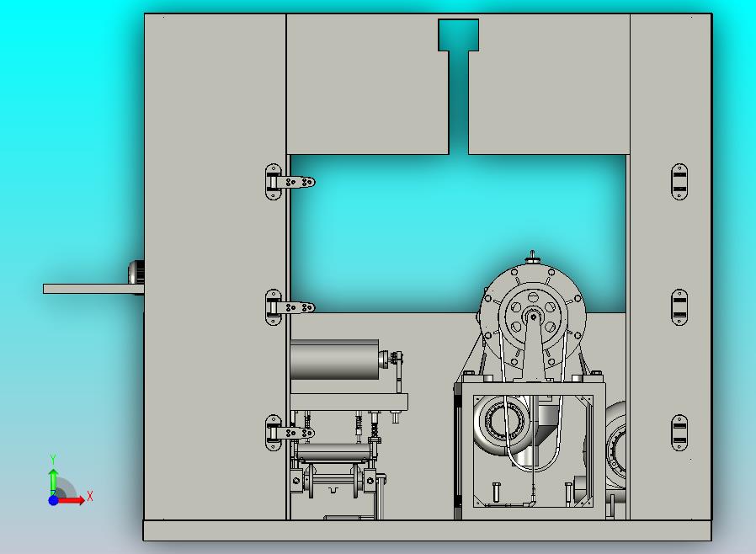The width and height of the screenshot is (756, 554).
Task: Select the horizontal cylinder roller
Action: [x=334, y=360]
